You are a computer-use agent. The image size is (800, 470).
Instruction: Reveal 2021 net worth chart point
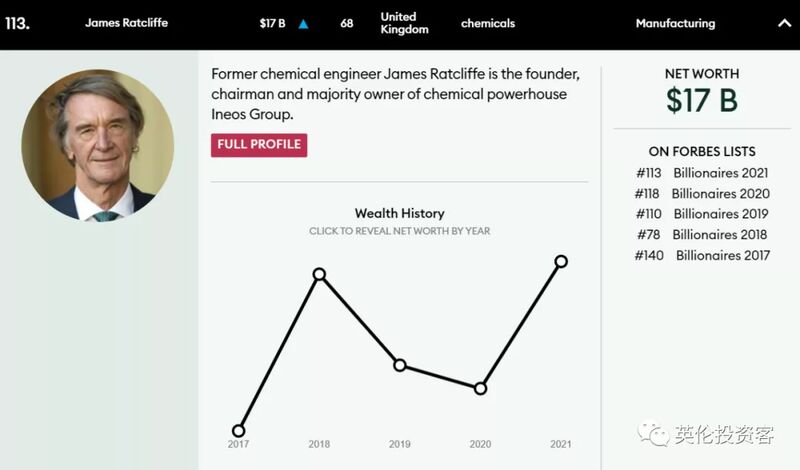point(561,261)
